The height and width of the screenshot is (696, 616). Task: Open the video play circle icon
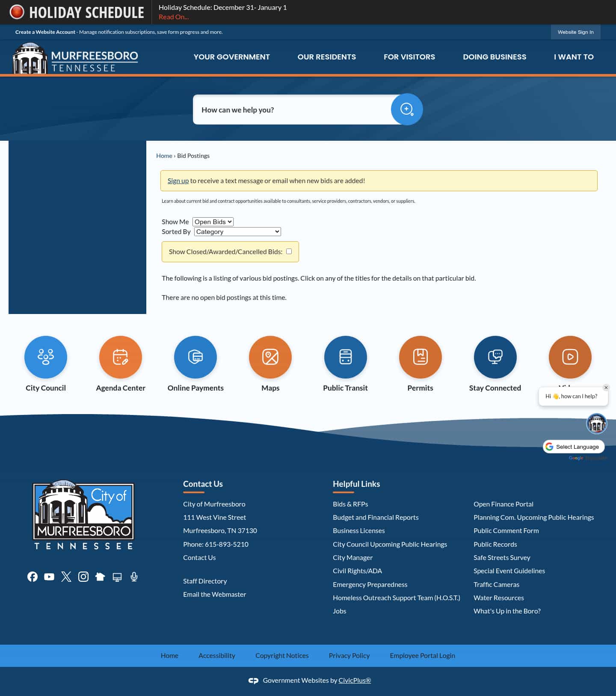[x=570, y=357]
